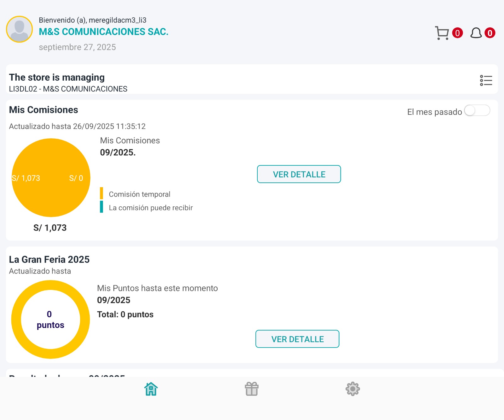Click the teal La comisión puede recibir swatch

[x=101, y=207]
